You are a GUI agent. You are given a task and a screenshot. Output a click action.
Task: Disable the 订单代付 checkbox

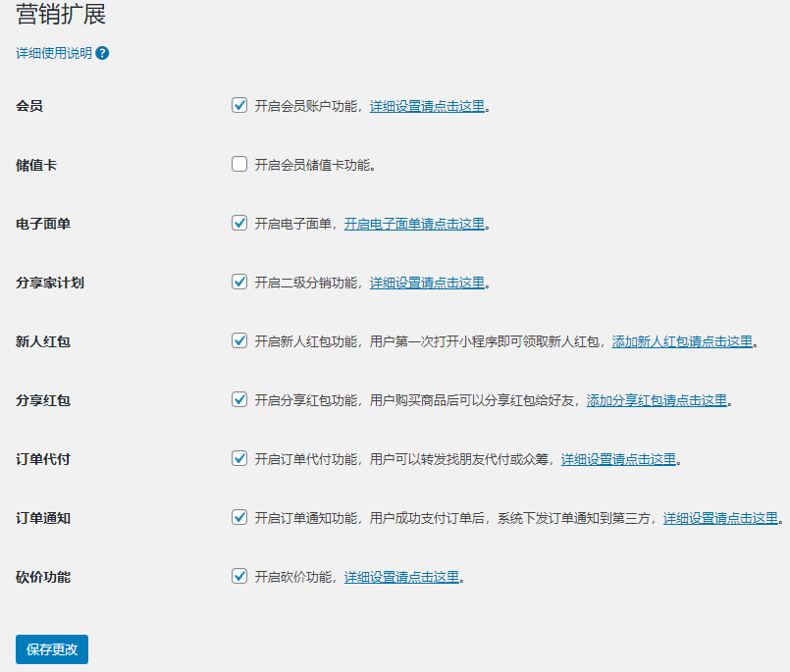click(x=239, y=458)
